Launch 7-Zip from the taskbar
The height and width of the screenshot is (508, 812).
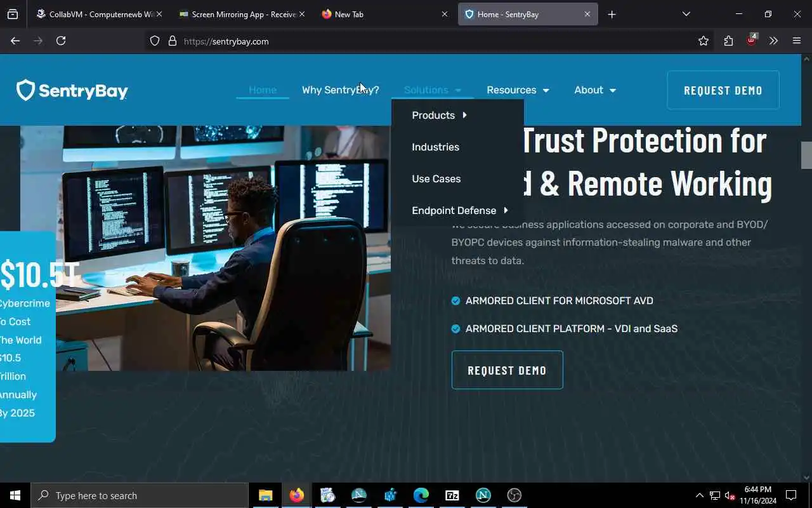pos(452,495)
